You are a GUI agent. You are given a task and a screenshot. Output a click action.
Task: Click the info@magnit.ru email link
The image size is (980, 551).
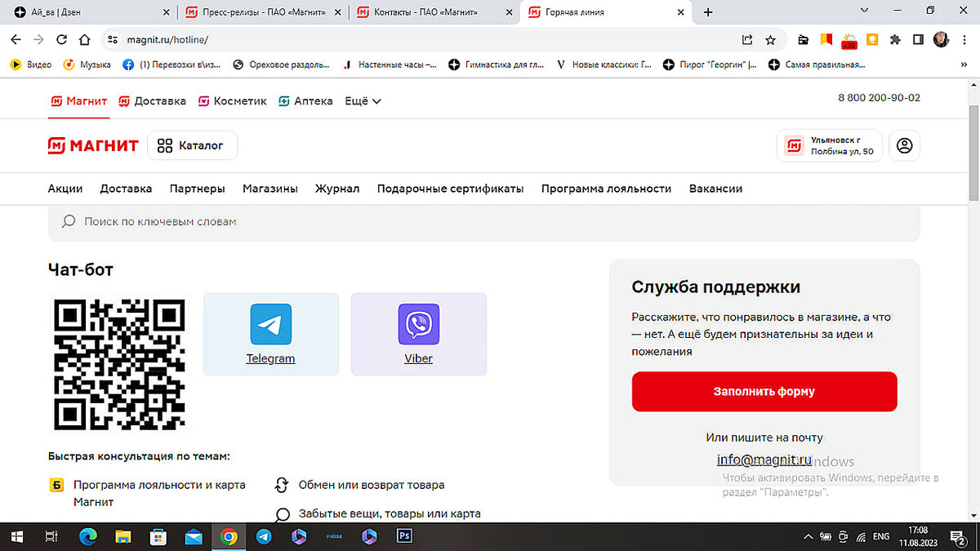(x=764, y=460)
